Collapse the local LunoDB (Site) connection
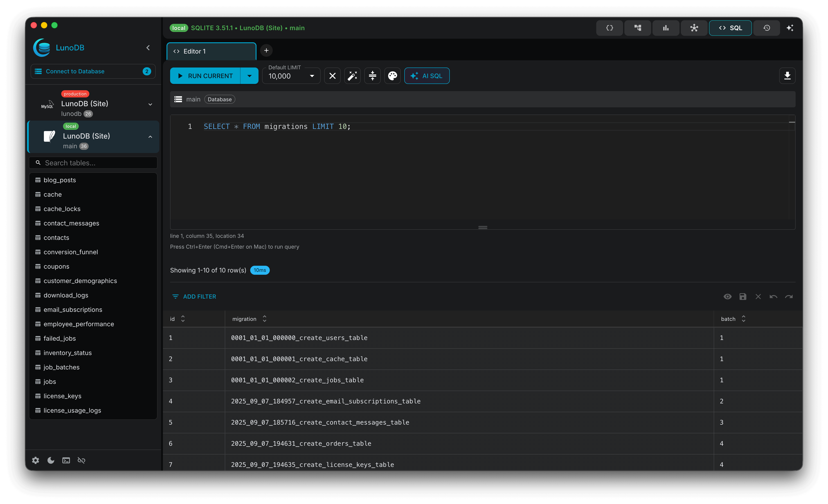828x504 pixels. pos(150,137)
